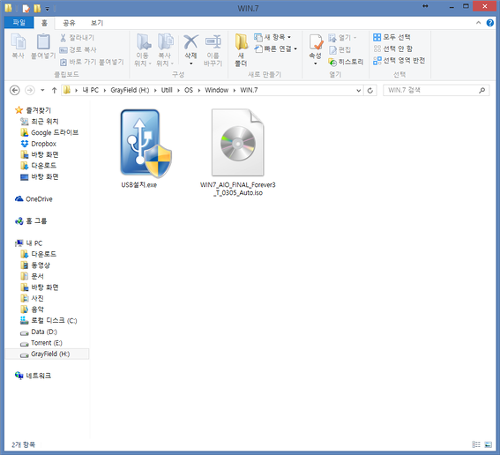Viewport: 500px width, 455px height.
Task: Go back with the Back arrow
Action: click(x=15, y=90)
